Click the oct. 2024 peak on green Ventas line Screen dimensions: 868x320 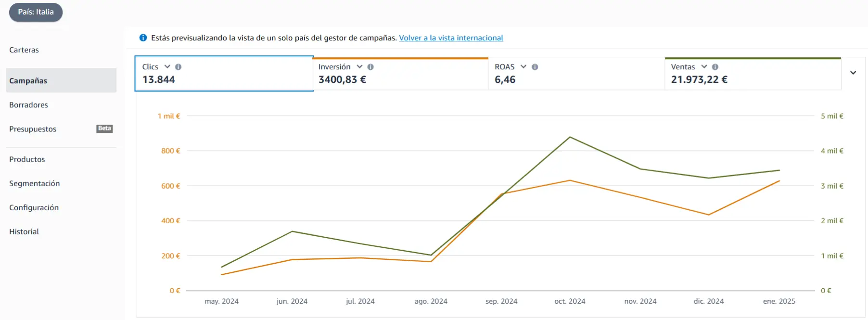(570, 137)
